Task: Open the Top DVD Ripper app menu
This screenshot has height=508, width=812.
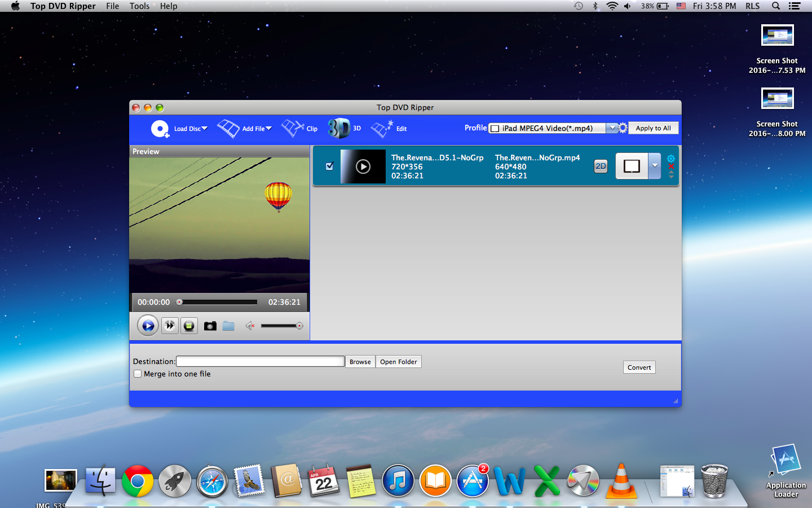Action: click(x=63, y=6)
